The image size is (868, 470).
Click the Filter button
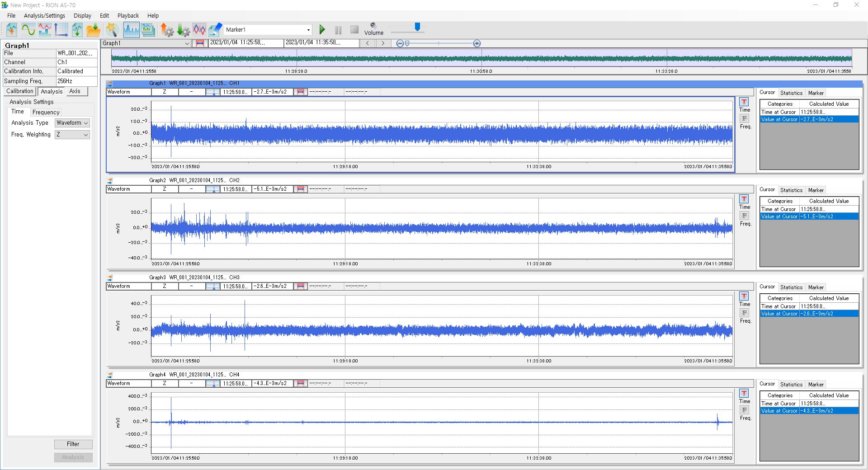coord(73,444)
